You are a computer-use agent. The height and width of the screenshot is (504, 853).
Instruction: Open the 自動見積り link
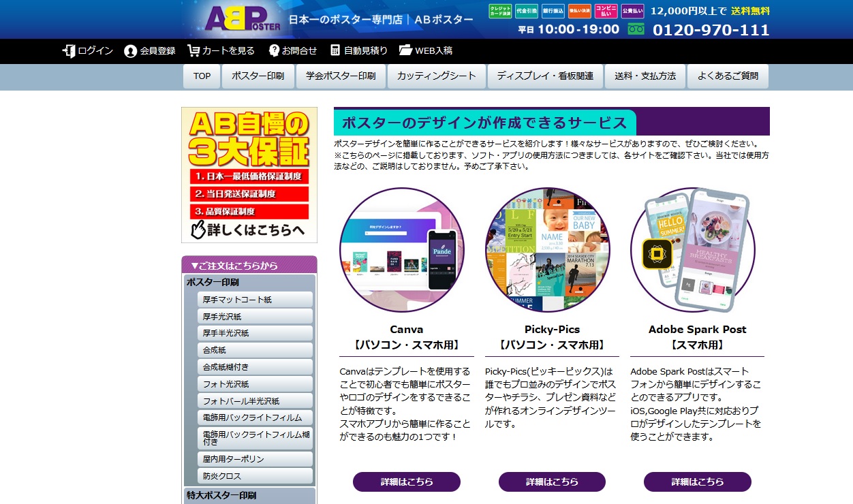366,51
